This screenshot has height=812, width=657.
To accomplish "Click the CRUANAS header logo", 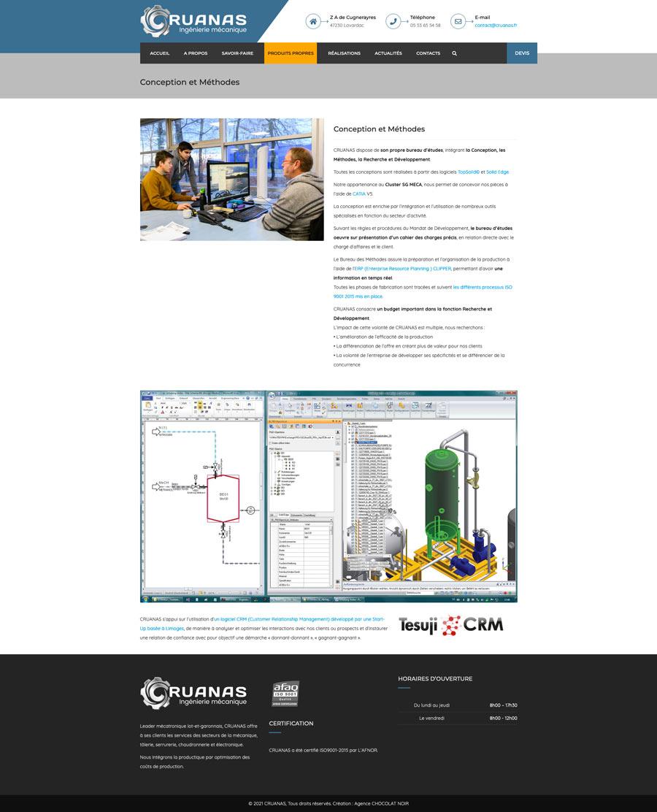I will tap(193, 21).
